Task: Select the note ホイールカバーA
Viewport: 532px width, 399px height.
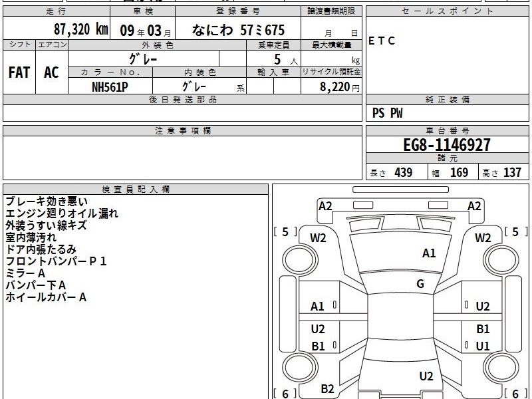Action: 46,297
